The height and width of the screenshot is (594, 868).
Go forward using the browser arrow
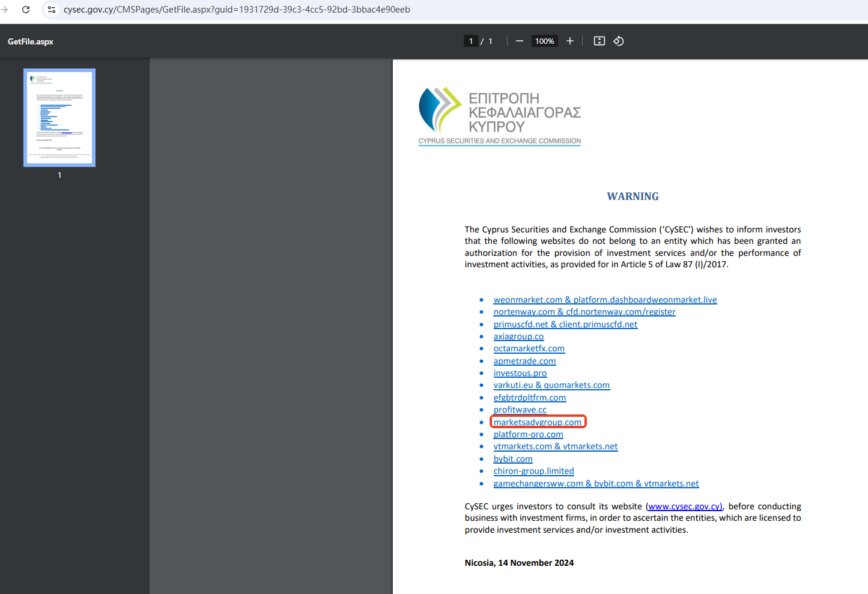pos(5,10)
